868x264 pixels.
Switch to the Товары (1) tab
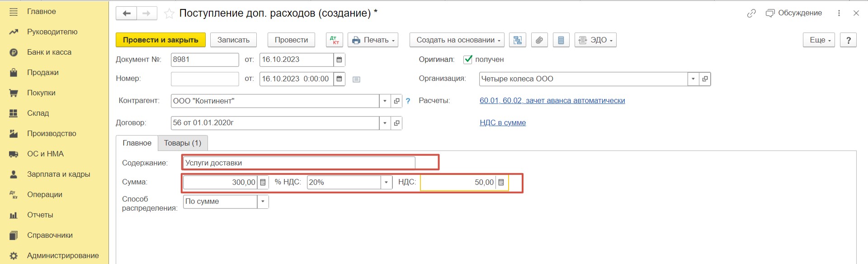[x=183, y=143]
